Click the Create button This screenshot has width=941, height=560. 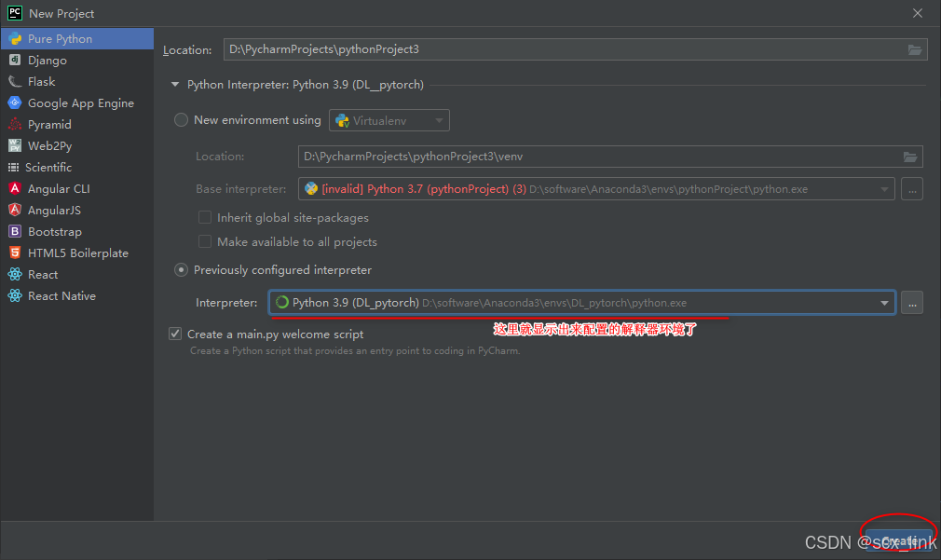[x=898, y=540]
